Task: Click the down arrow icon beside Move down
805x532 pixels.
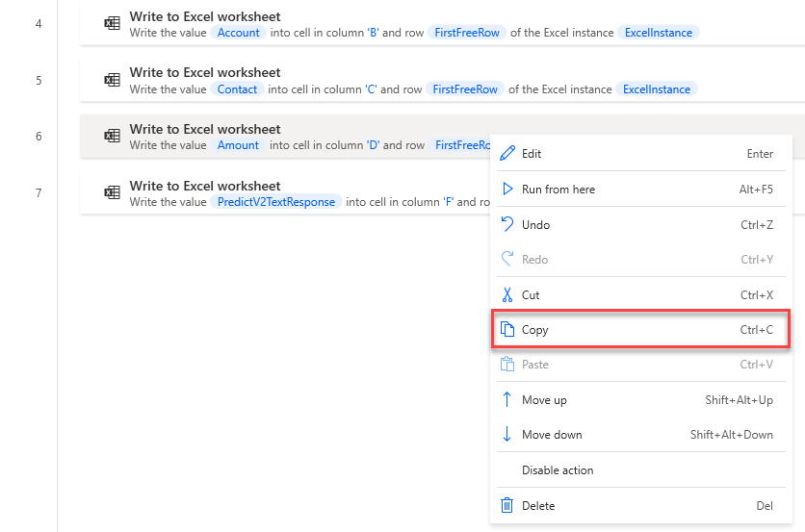Action: [506, 434]
